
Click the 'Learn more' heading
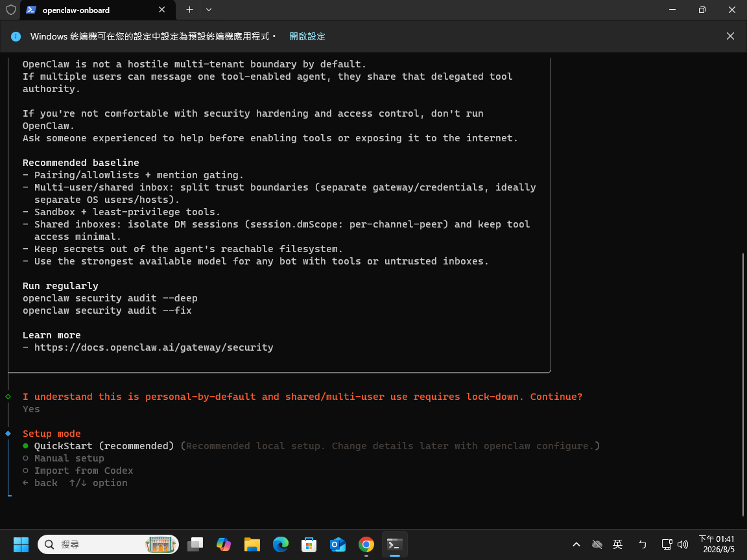coord(51,334)
